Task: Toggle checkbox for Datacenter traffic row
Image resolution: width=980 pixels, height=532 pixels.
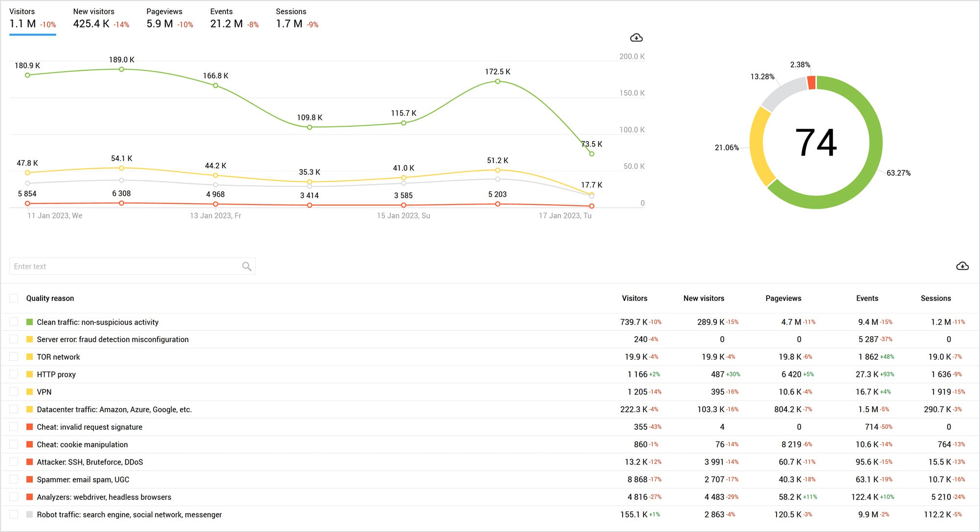Action: pos(14,410)
